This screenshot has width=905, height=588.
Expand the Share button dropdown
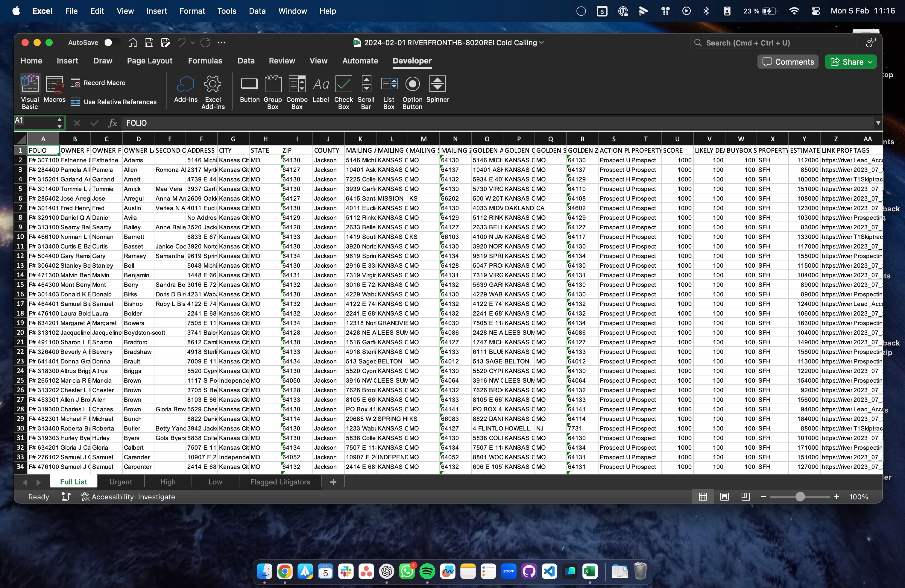870,62
